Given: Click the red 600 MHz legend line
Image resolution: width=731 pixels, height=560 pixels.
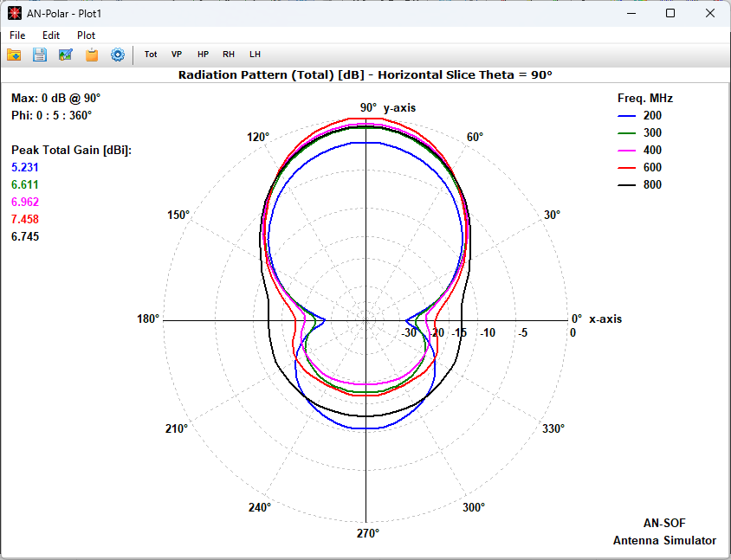Looking at the screenshot, I should [626, 167].
